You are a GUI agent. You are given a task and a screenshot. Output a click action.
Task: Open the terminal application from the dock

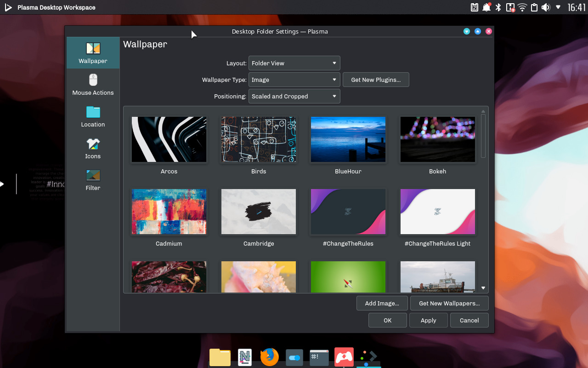319,357
